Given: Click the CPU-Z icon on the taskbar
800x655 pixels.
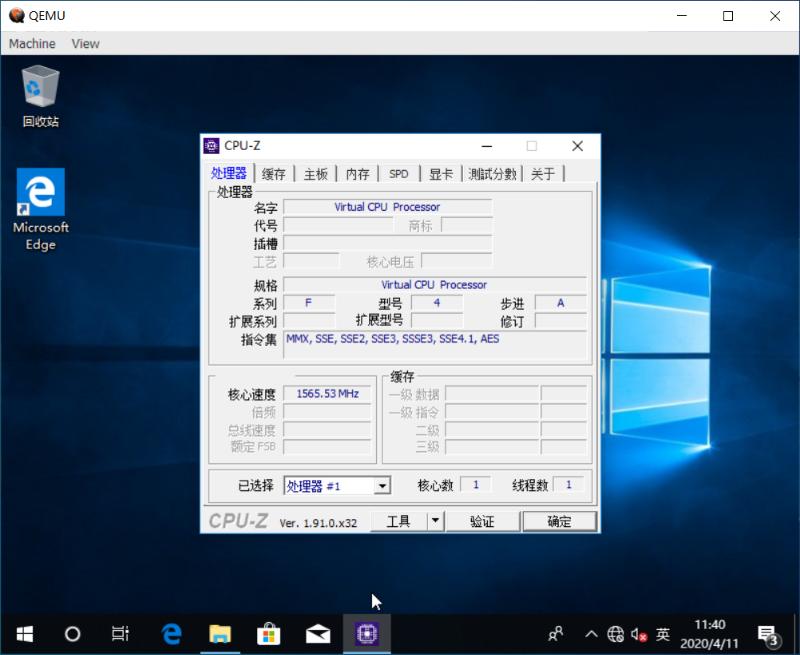Looking at the screenshot, I should click(x=367, y=633).
